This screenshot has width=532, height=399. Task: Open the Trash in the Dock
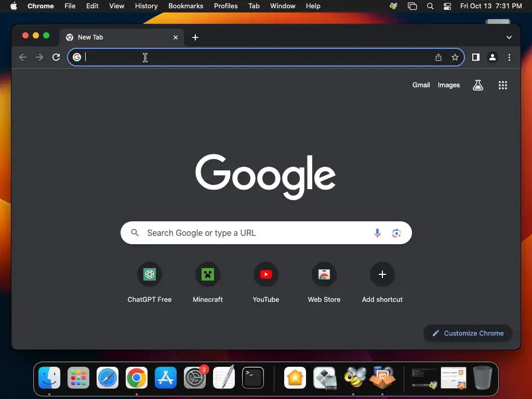[x=483, y=378]
